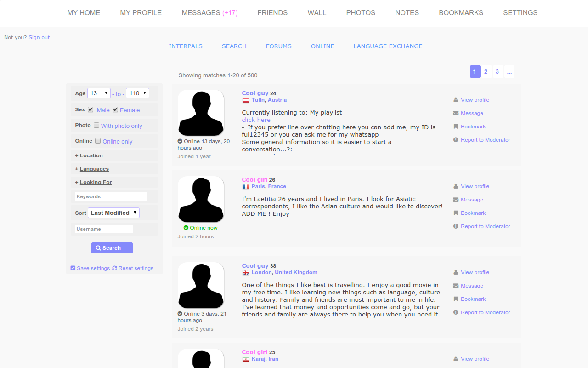Click Bookmark icon for Paris user
Screen dimensions: 588x368
[456, 213]
